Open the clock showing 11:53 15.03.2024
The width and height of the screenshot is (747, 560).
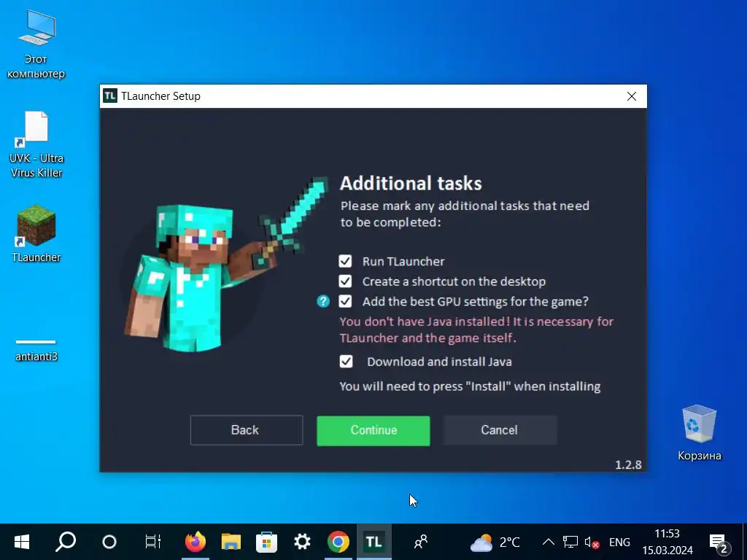[667, 542]
